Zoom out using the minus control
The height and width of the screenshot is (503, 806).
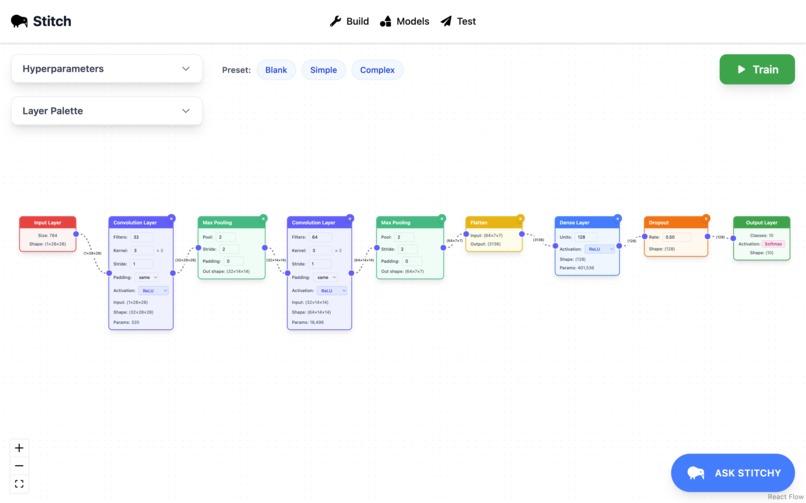[19, 466]
